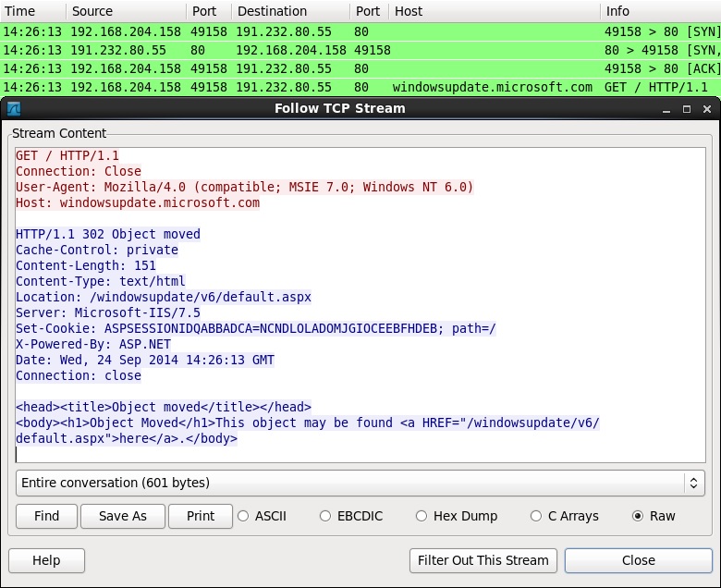The image size is (721, 588).
Task: Click the 'X-Powered-By: ASP.NET' line
Action: 93,344
